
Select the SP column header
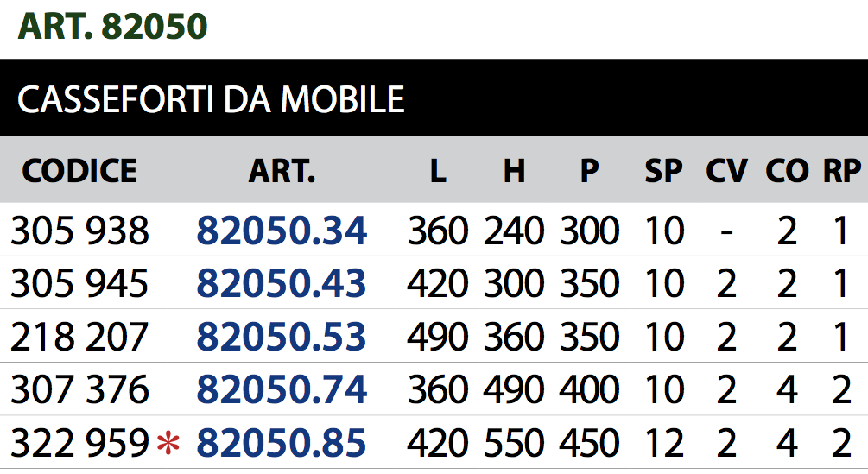663,171
